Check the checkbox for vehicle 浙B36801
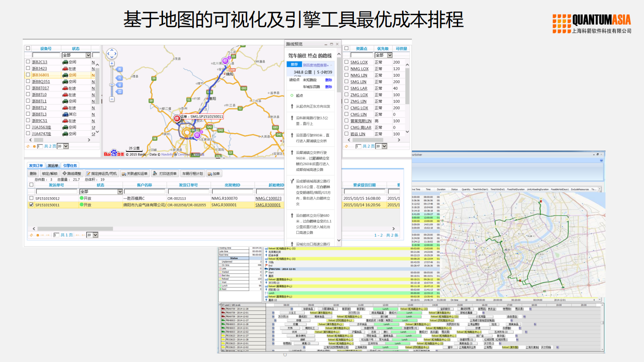644x362 pixels. tap(28, 75)
